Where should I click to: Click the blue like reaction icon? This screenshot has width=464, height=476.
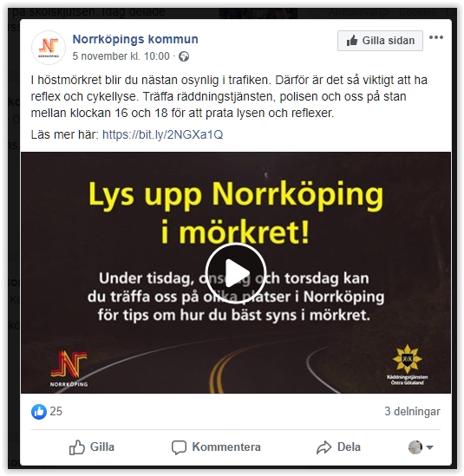pyautogui.click(x=39, y=412)
